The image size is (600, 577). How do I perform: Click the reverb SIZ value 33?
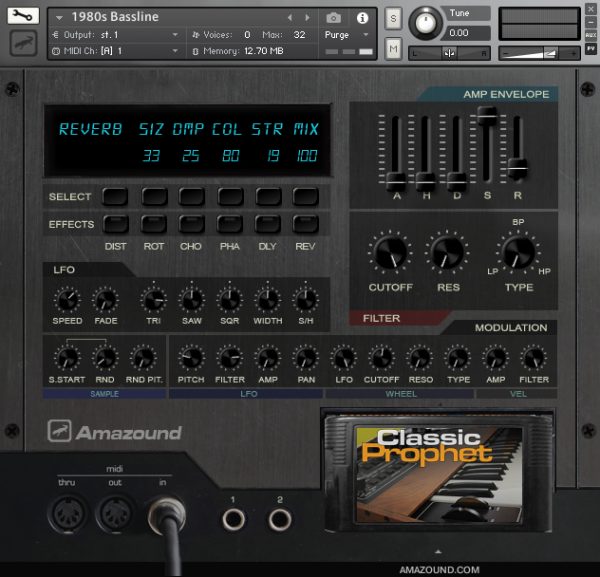point(151,156)
